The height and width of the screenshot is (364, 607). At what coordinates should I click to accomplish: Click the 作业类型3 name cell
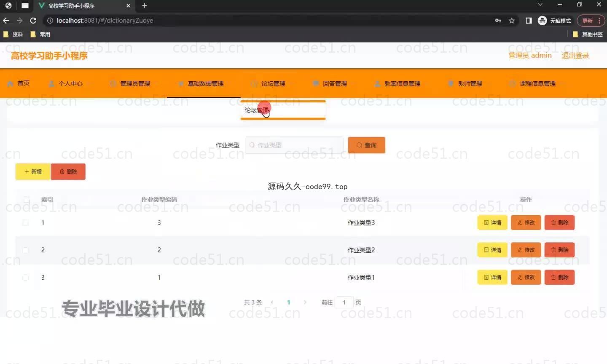coord(361,222)
